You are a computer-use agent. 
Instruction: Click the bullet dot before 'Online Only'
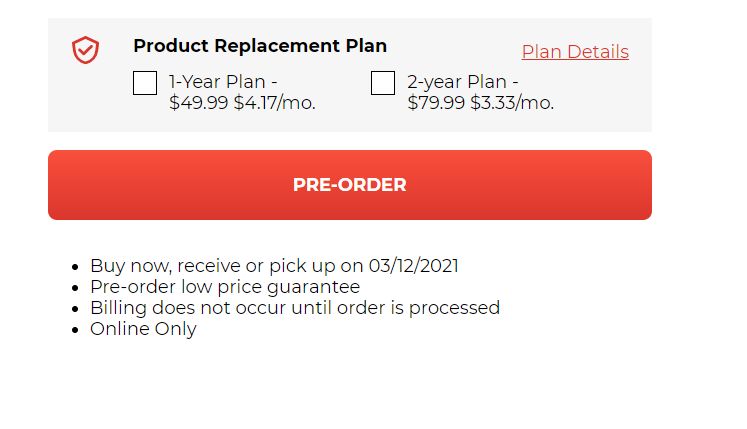click(75, 329)
